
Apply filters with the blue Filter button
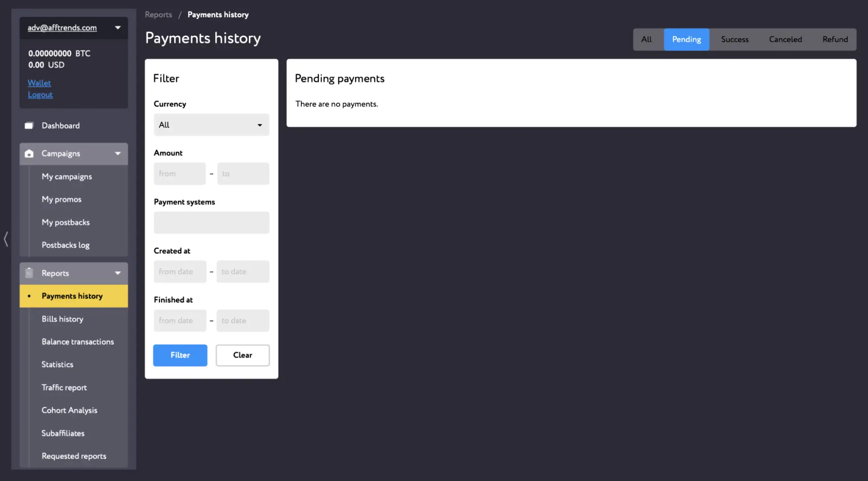pos(180,355)
